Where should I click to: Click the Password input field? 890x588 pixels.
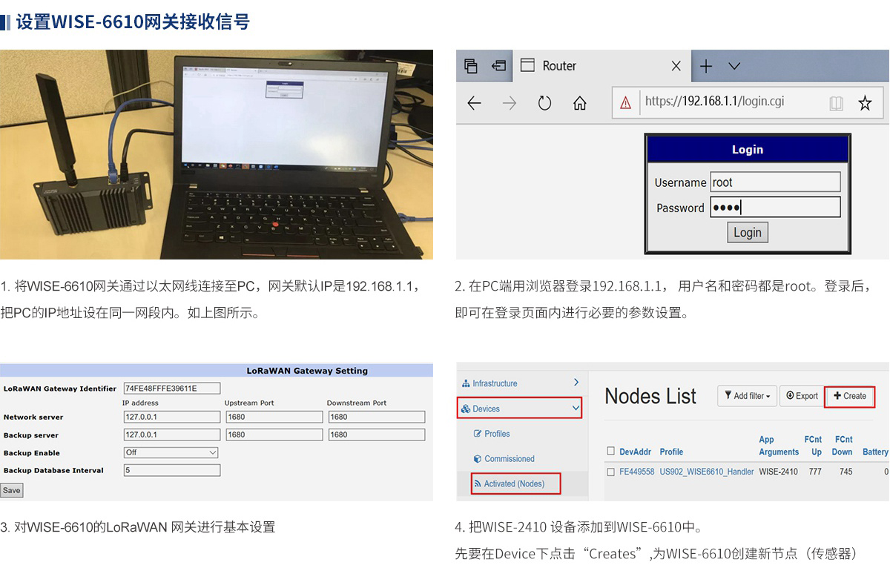[x=775, y=208]
